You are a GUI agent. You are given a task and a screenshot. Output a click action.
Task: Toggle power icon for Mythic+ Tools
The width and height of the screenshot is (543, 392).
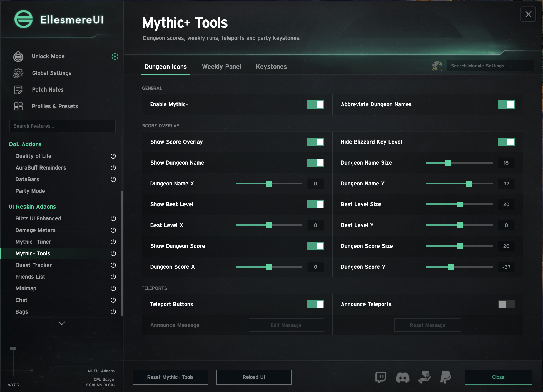click(113, 253)
